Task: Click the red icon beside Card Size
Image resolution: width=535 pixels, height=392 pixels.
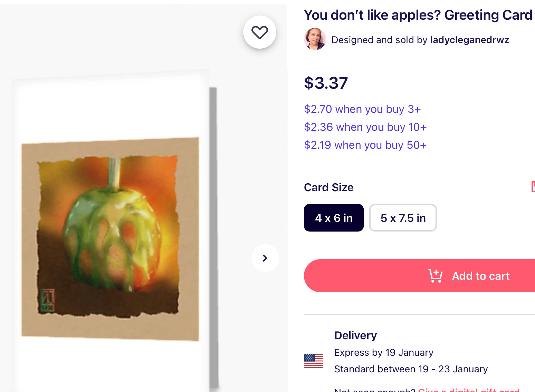Action: coord(533,187)
